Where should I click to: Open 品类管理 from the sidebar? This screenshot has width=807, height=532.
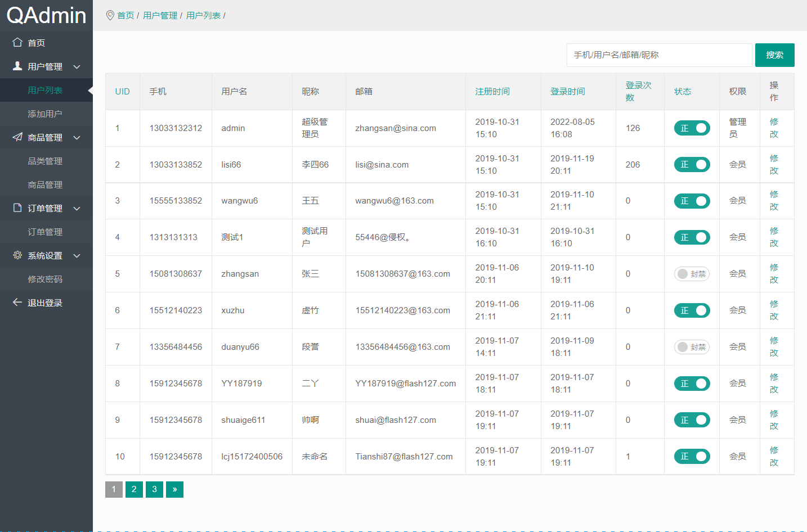[45, 161]
